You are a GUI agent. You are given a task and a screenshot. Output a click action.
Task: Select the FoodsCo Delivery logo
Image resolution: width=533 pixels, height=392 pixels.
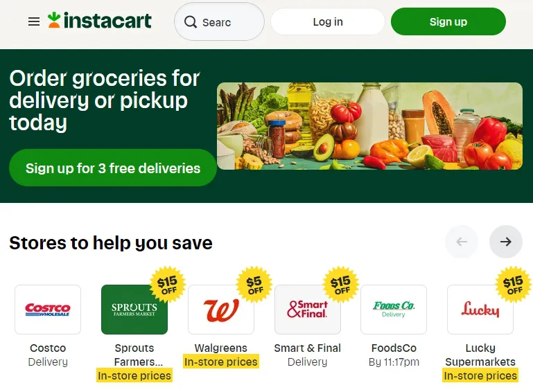coord(394,310)
